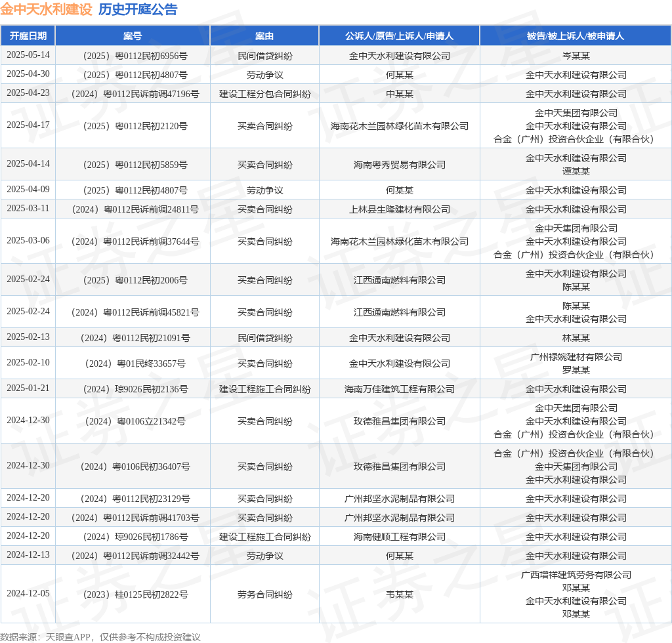Viewport: 672px width, 643px height.
Task: Click the 案由 column header
Action: coord(264,36)
